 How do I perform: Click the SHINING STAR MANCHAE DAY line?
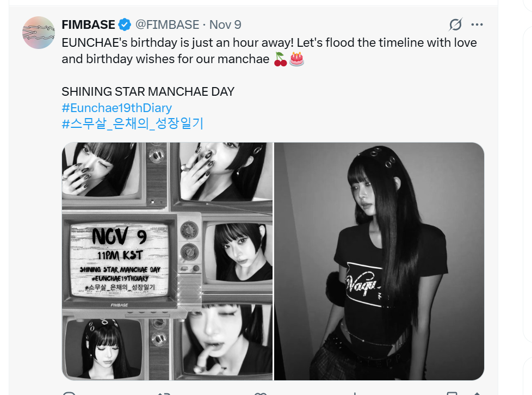coord(148,91)
